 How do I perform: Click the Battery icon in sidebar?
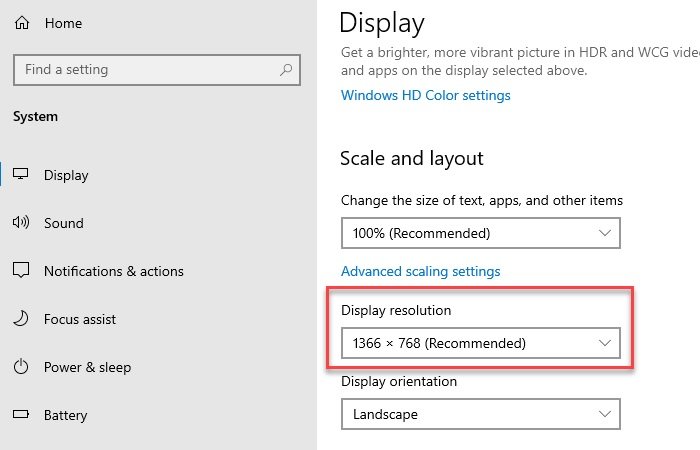(21, 415)
